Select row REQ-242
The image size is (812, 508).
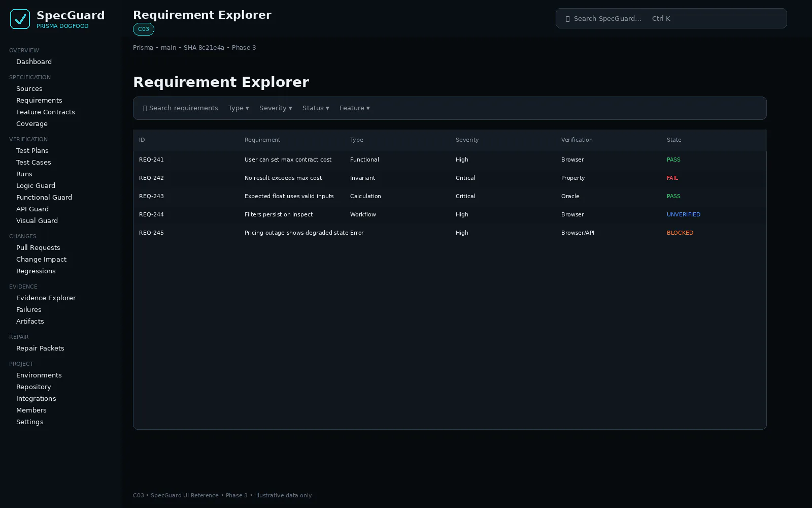[450, 178]
